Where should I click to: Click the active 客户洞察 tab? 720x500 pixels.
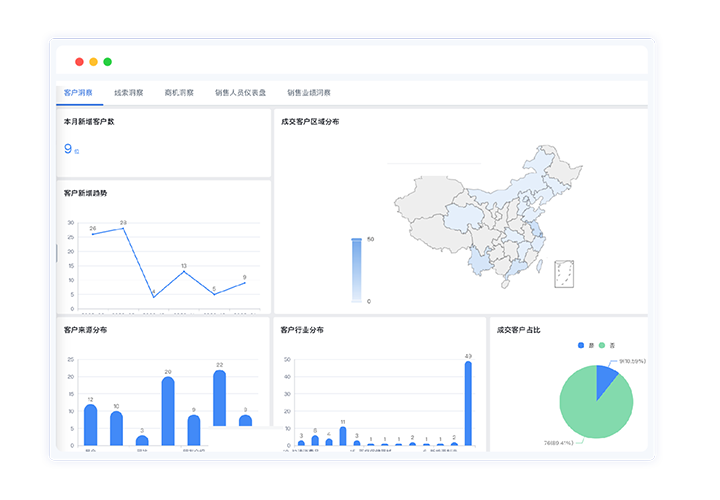click(x=78, y=93)
